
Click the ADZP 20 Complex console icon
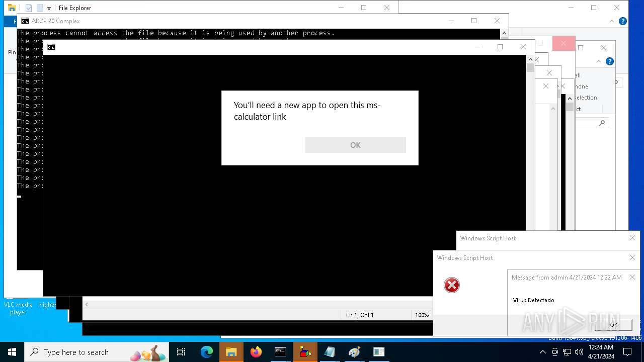click(25, 21)
